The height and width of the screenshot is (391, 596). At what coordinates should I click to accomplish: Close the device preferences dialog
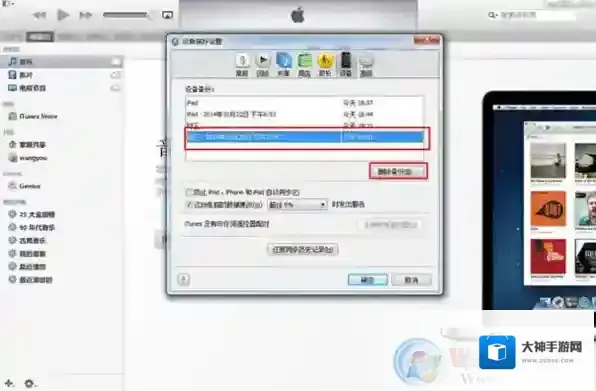pos(426,40)
